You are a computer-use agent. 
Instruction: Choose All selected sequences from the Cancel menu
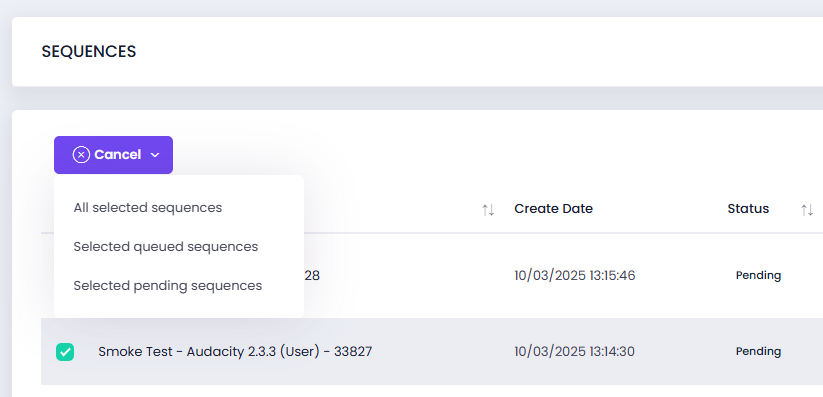[147, 207]
